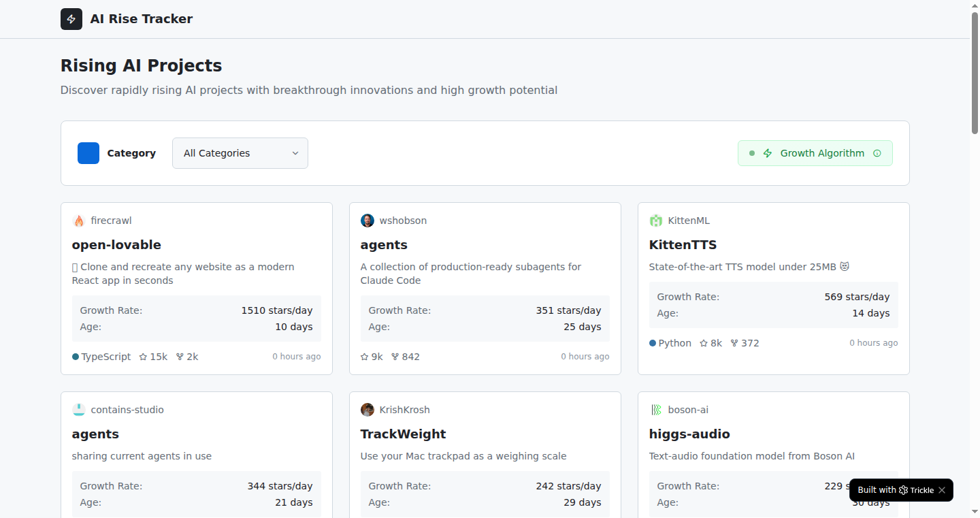The width and height of the screenshot is (980, 518).
Task: Click the star icon next to 9k
Action: 364,357
